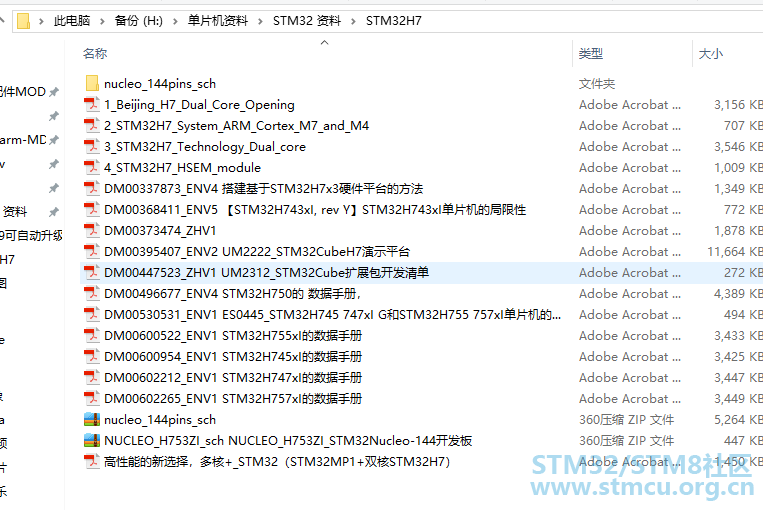Select file name 3_STM32H7_Technology_Dual_core
This screenshot has width=763, height=510.
point(205,146)
